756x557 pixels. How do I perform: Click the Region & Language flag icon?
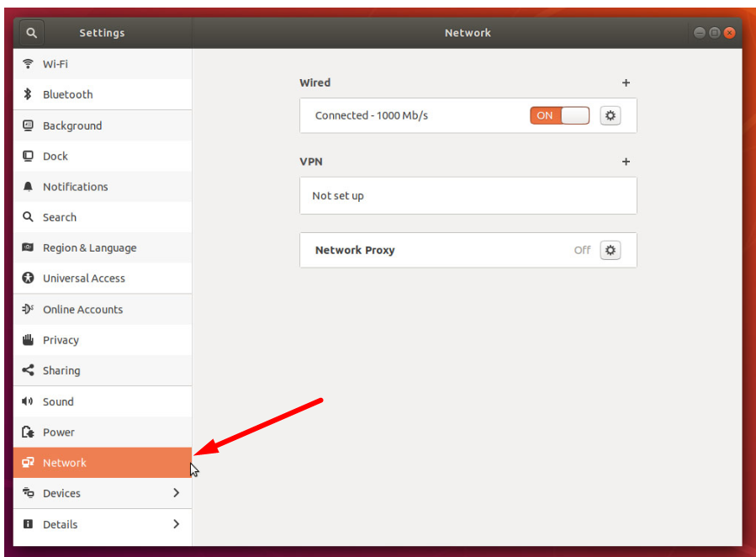(28, 247)
